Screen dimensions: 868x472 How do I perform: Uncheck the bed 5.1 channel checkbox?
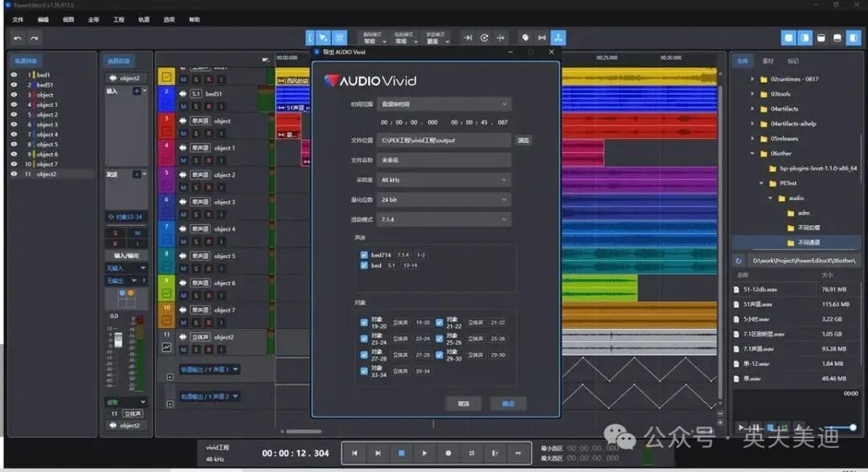pos(364,265)
